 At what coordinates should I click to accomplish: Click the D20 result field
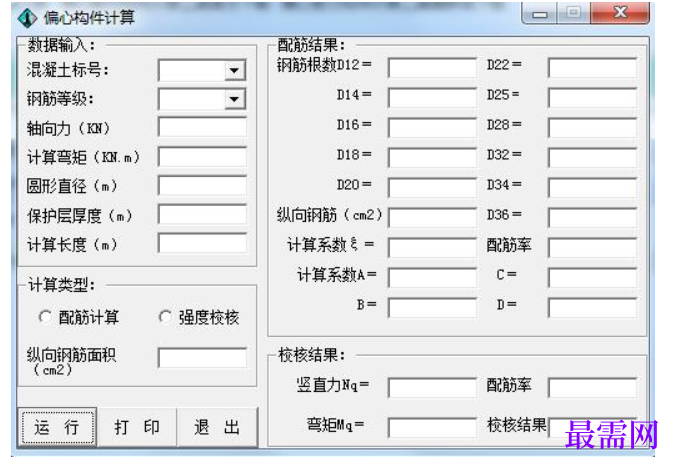tap(433, 188)
